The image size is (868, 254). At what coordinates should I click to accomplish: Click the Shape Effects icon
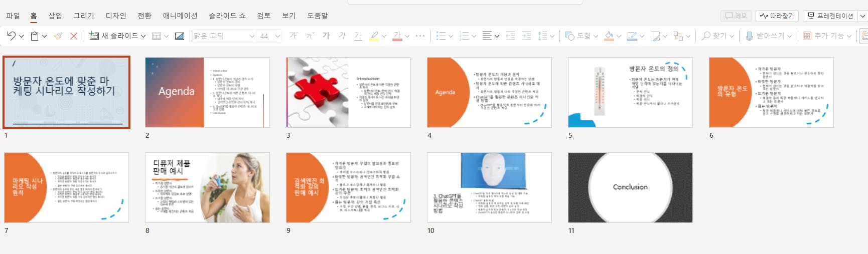click(x=655, y=36)
